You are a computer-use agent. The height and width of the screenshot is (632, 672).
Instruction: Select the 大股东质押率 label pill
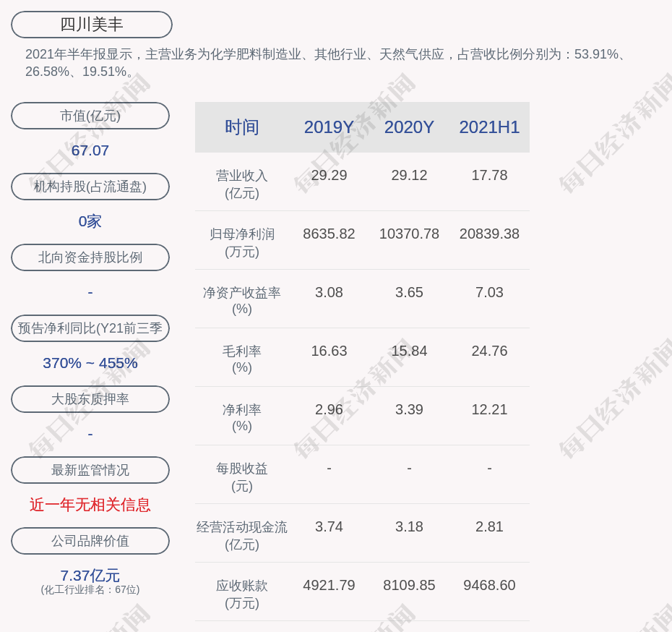90,399
